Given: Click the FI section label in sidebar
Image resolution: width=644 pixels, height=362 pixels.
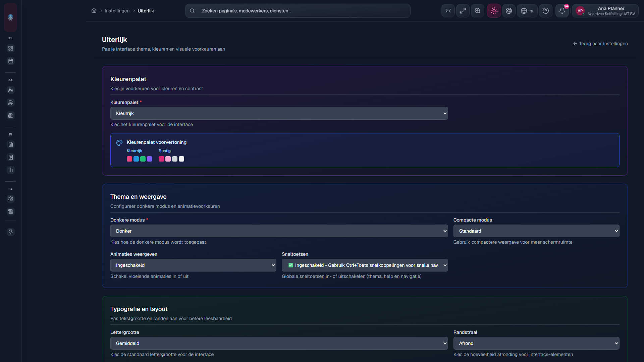Looking at the screenshot, I should 10,134.
